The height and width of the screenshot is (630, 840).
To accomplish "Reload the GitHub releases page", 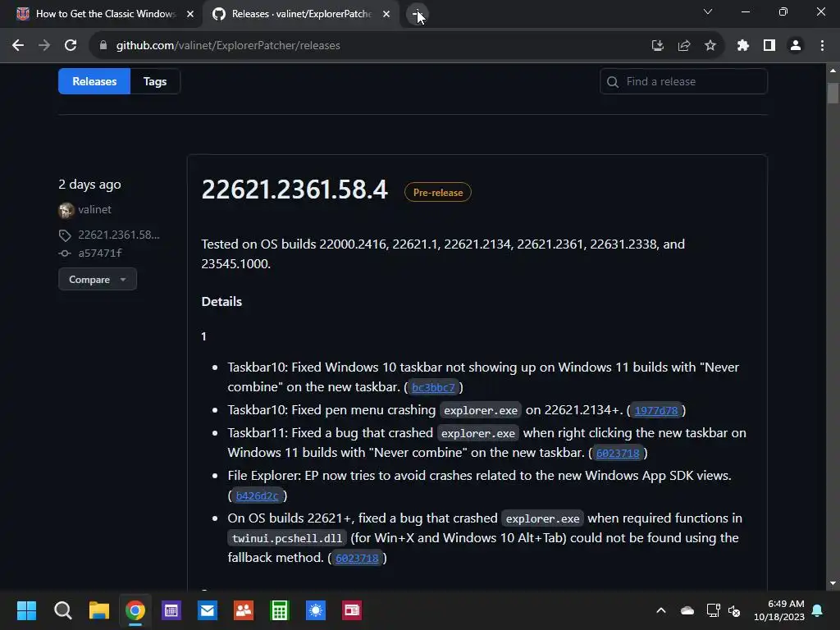I will [71, 46].
